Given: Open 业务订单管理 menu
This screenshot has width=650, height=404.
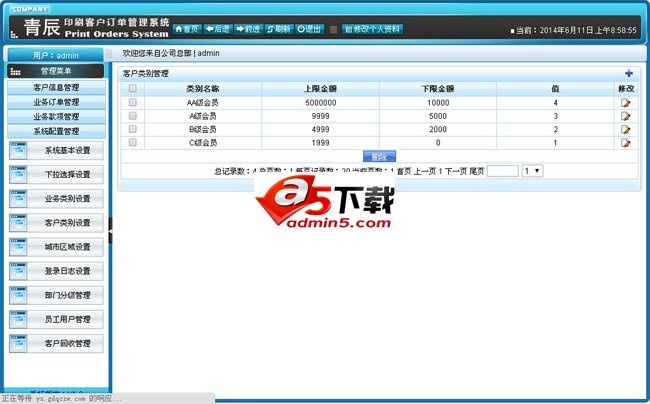Looking at the screenshot, I should pyautogui.click(x=56, y=102).
